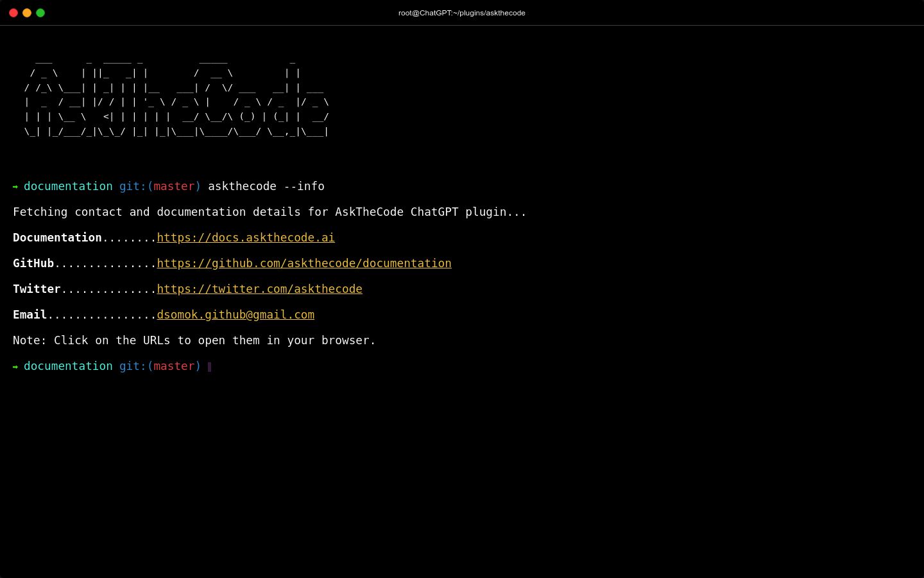Click 'master' branch name in the first prompt
The height and width of the screenshot is (578, 924).
174,186
